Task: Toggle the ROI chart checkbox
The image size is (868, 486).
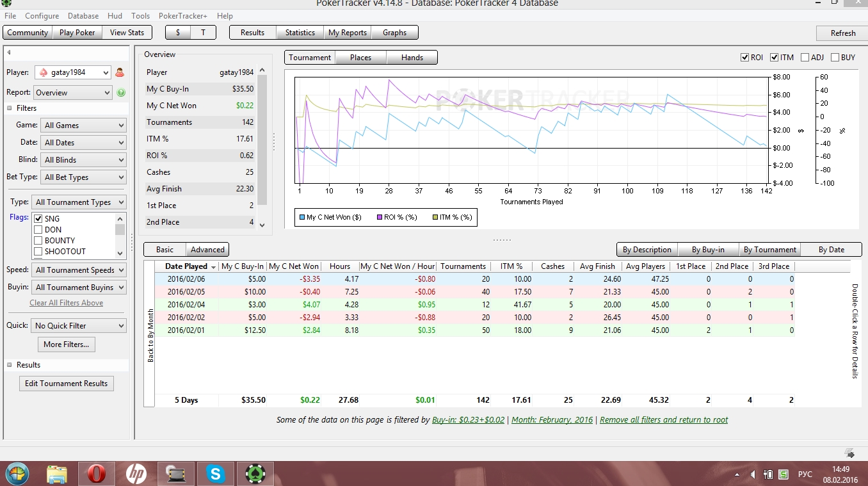Action: coord(745,58)
